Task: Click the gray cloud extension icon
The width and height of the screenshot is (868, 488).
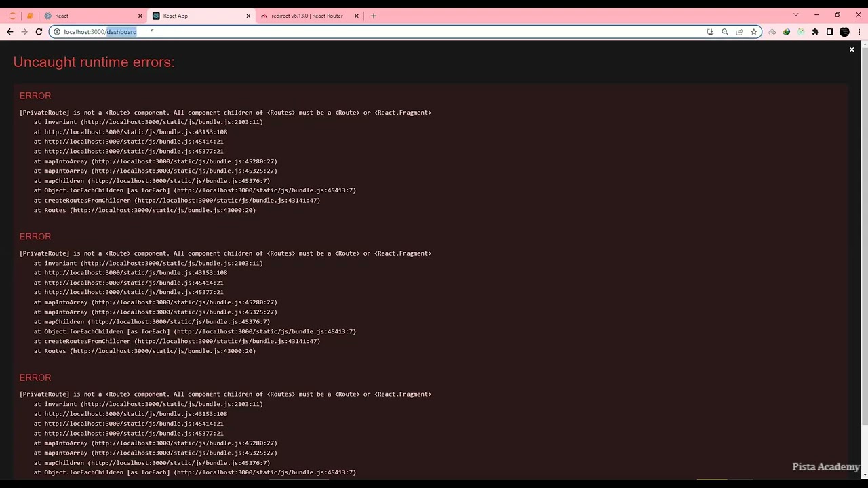Action: click(772, 32)
